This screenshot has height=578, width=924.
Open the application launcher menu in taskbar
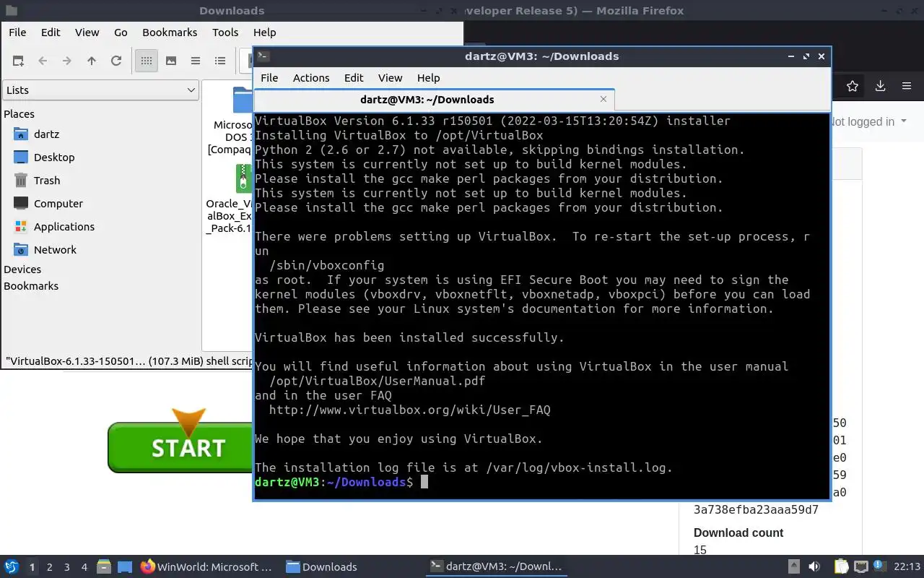12,567
